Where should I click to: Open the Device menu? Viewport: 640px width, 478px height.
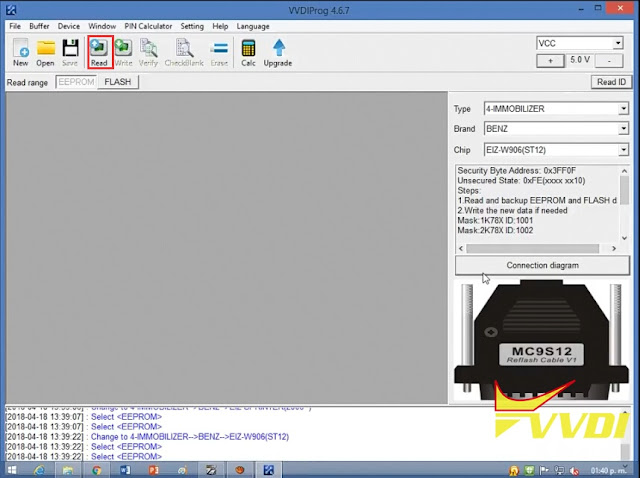69,26
